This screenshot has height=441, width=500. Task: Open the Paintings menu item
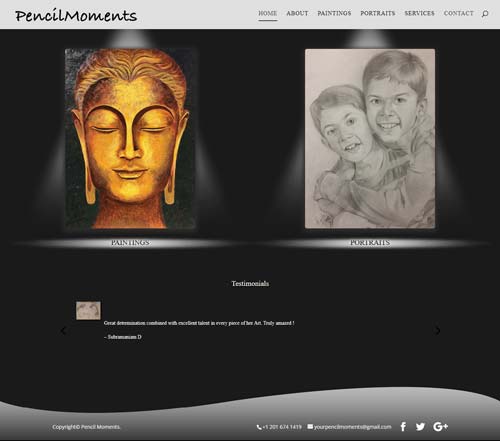pos(334,13)
